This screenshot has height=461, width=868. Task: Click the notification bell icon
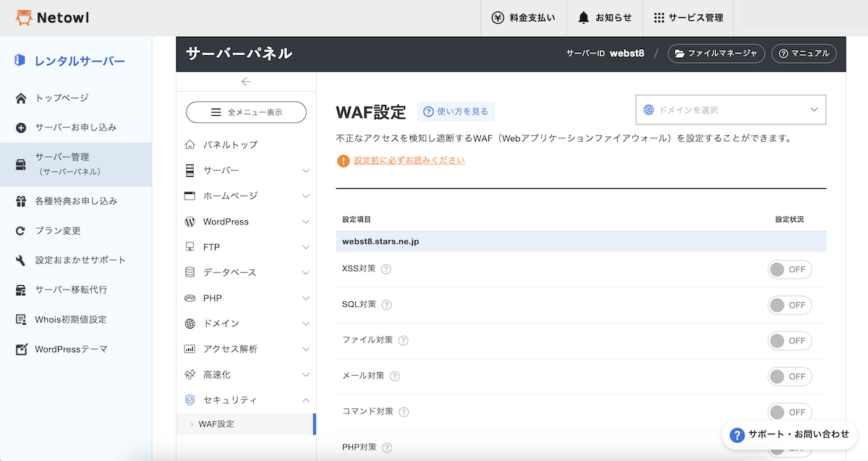[584, 17]
